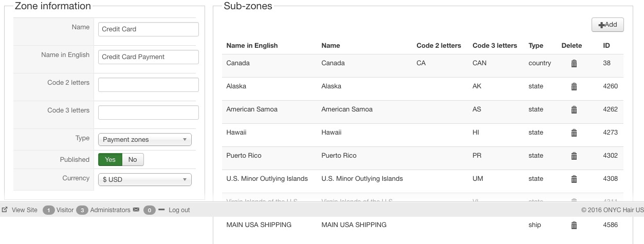
Task: Set Published to Yes
Action: pyautogui.click(x=111, y=160)
